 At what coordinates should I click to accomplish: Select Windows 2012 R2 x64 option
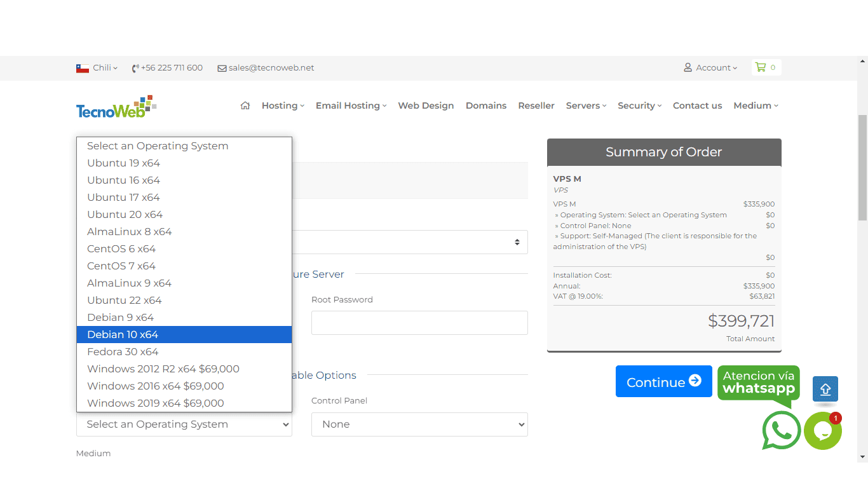click(184, 369)
